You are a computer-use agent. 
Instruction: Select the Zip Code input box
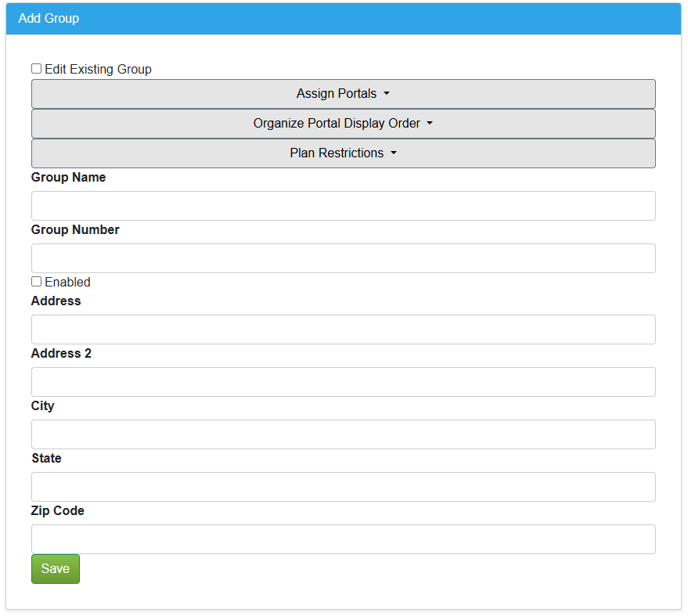(x=343, y=539)
